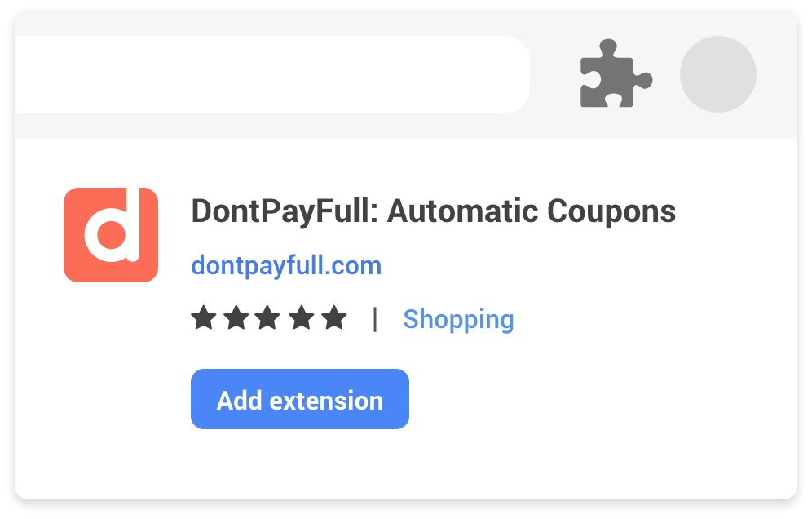The width and height of the screenshot is (812, 519).
Task: Click the word extension on blue button
Action: 326,401
